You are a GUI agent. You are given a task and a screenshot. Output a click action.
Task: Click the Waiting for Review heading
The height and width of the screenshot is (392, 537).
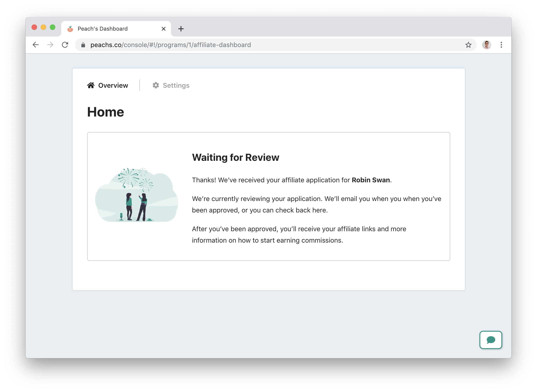[235, 158]
